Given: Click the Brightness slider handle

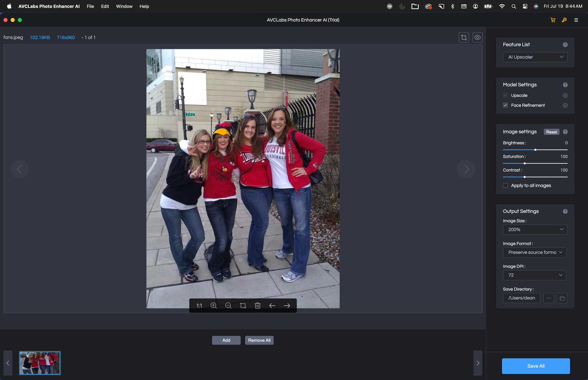Looking at the screenshot, I should pos(535,150).
